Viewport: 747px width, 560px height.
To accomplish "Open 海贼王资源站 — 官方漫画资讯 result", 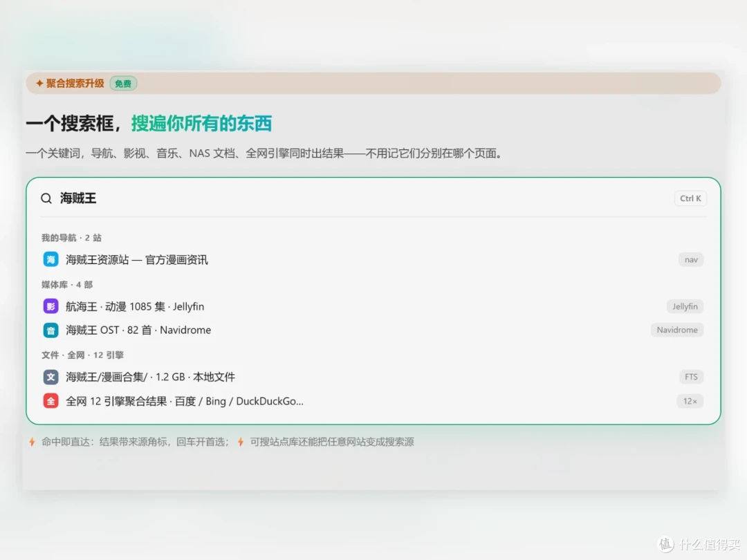I will point(373,259).
